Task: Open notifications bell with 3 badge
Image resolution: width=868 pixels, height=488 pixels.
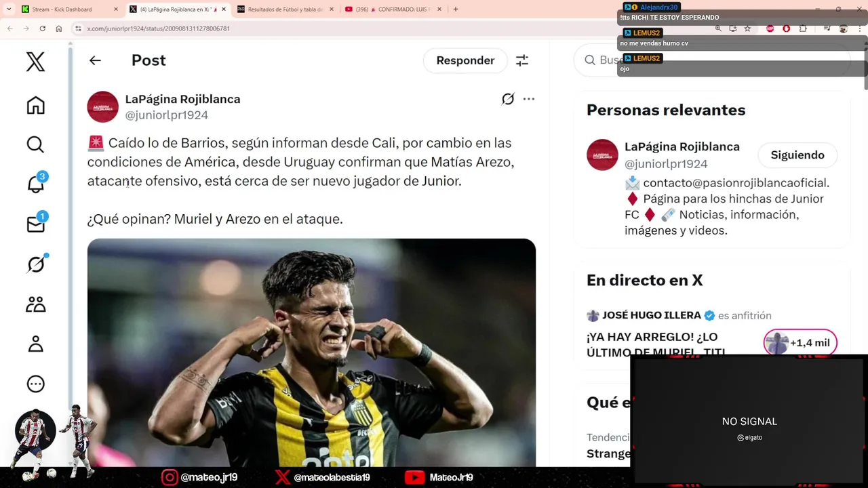Action: pos(35,184)
